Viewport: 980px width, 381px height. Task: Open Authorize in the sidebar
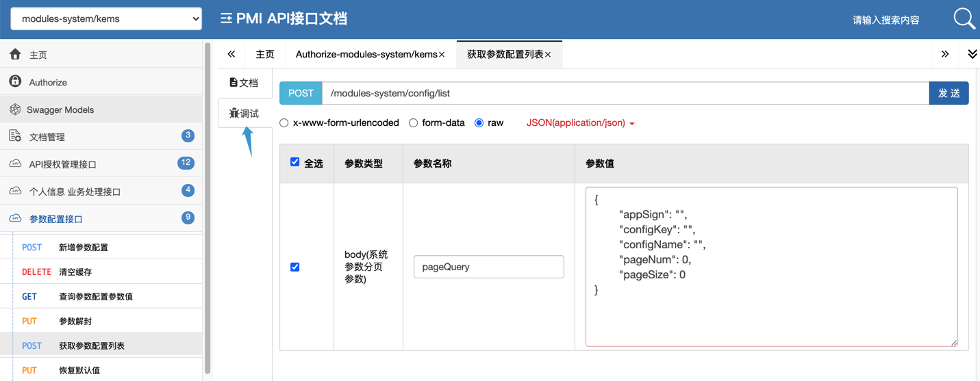point(101,81)
